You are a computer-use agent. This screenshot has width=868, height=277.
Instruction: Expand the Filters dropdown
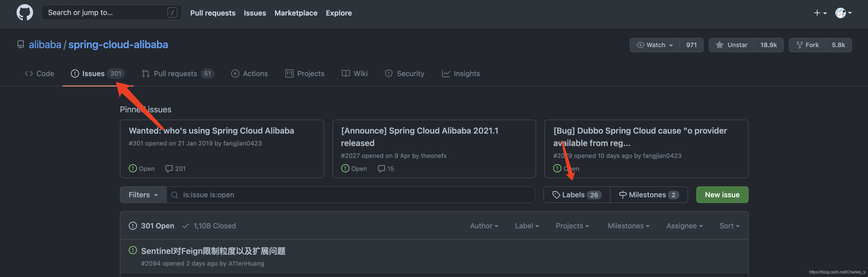click(143, 195)
